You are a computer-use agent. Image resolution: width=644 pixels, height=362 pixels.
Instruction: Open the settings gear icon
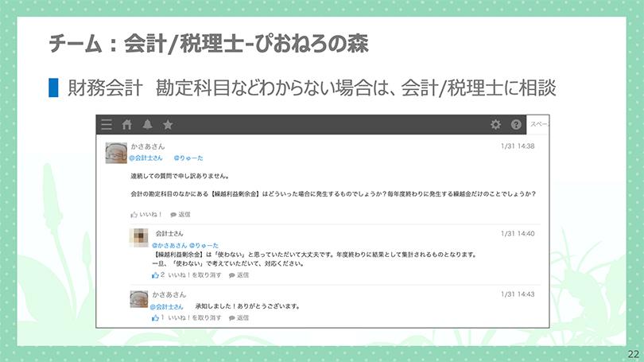click(x=495, y=125)
